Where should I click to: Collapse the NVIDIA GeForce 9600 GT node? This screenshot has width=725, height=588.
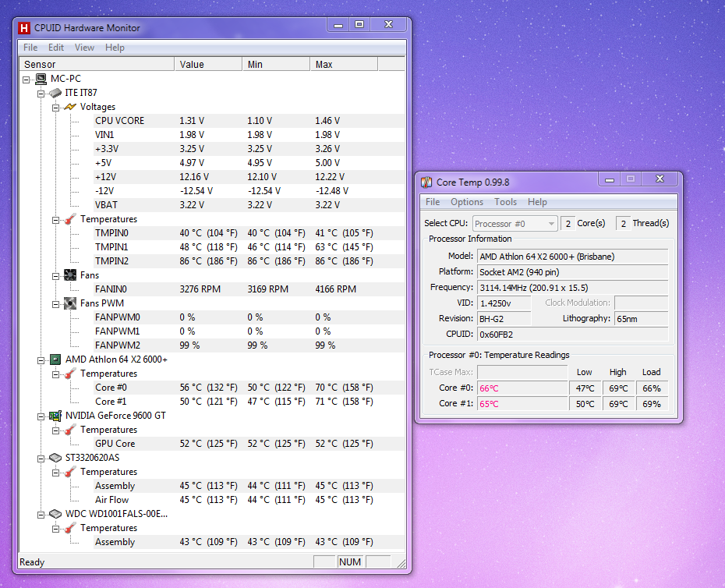click(x=41, y=416)
